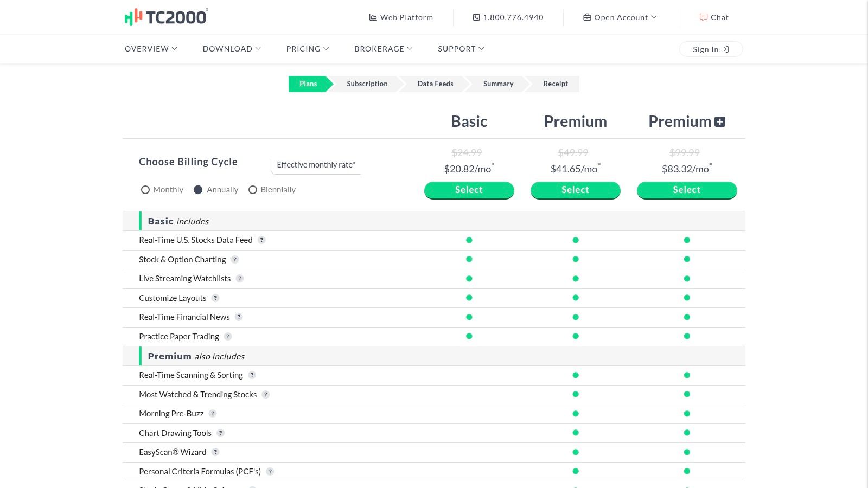Open help for Chart Drawing Tools
The image size is (868, 488).
220,433
